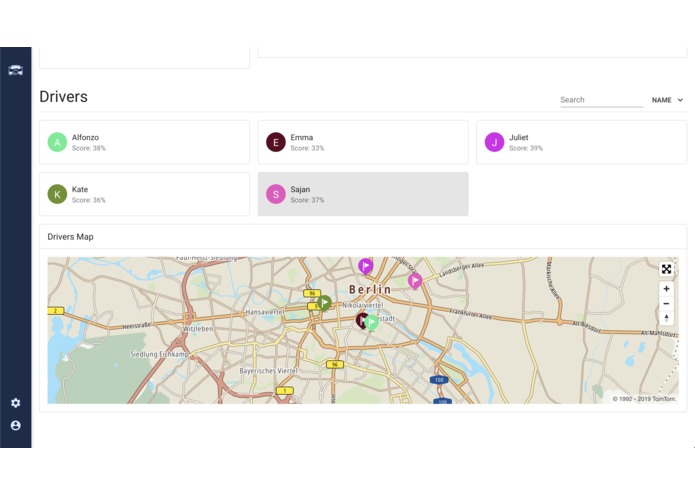695x494 pixels.
Task: Open settings gear in sidebar
Action: point(16,403)
